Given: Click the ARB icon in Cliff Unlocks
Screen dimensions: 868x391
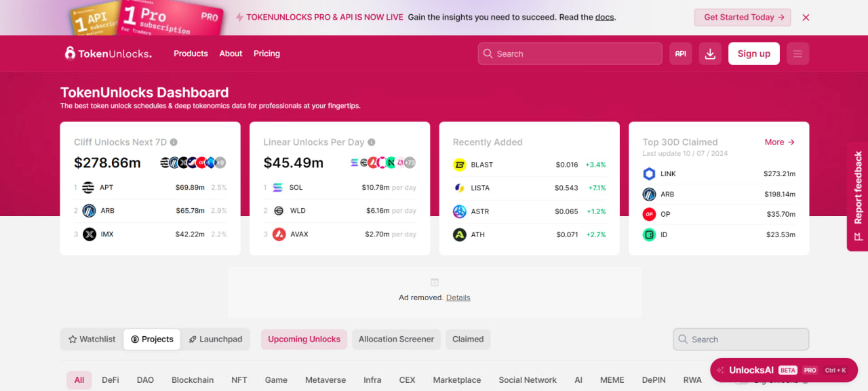Looking at the screenshot, I should 89,211.
